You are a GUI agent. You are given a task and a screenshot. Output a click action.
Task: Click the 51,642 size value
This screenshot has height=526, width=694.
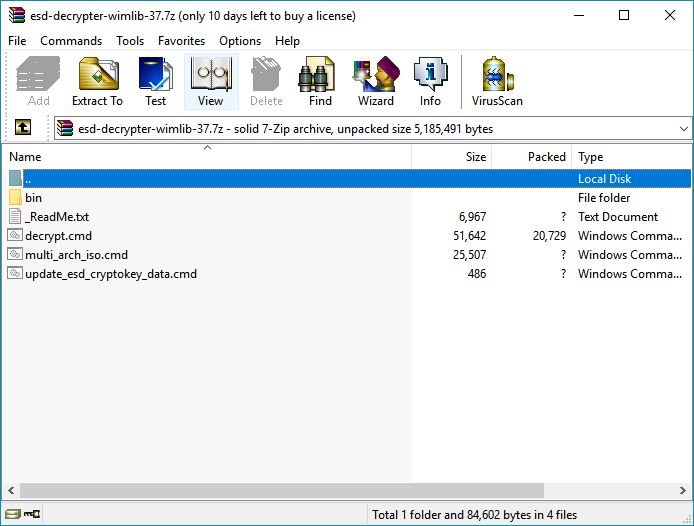[469, 236]
